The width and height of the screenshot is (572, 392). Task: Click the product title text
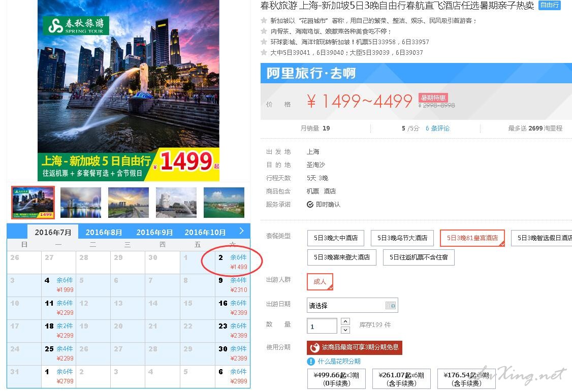[397, 6]
